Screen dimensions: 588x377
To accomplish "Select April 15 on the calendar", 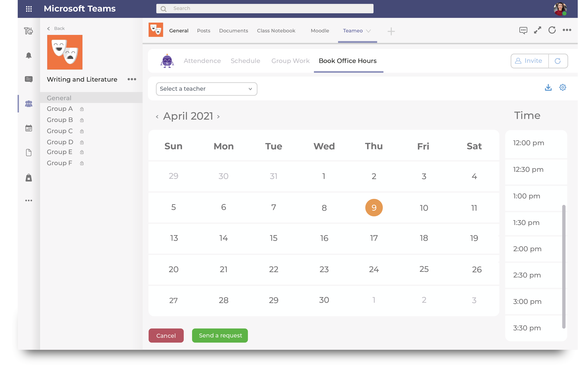I will [x=273, y=238].
